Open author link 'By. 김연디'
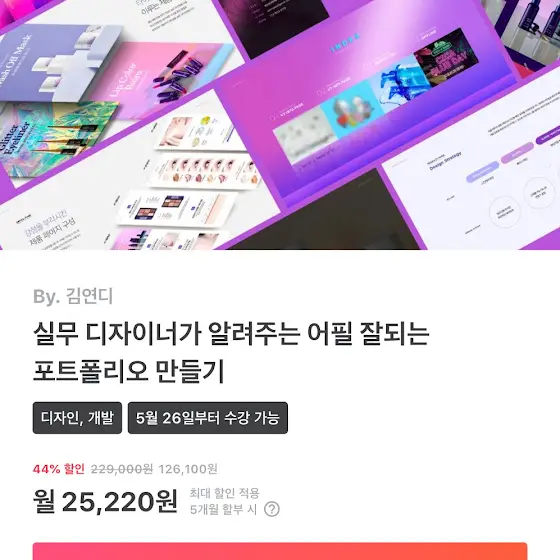560x560 pixels. pyautogui.click(x=73, y=296)
